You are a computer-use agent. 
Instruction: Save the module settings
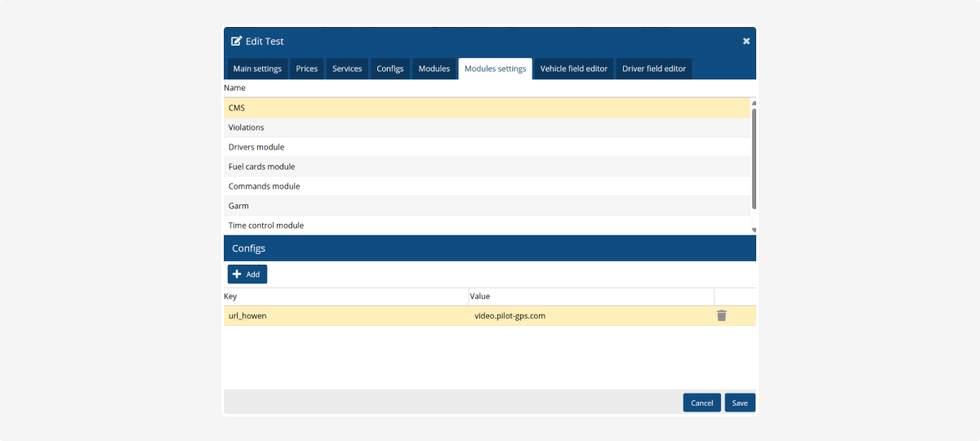(x=739, y=403)
